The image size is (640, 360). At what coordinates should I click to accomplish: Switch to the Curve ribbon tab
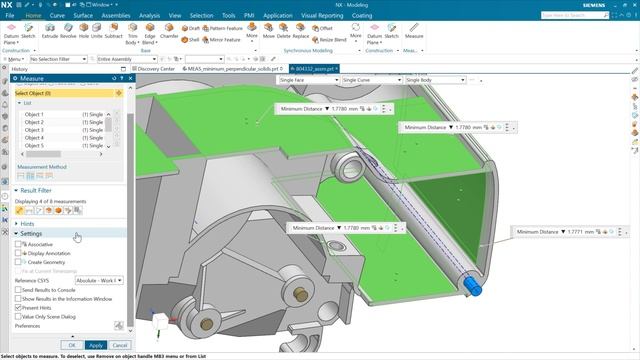point(57,16)
